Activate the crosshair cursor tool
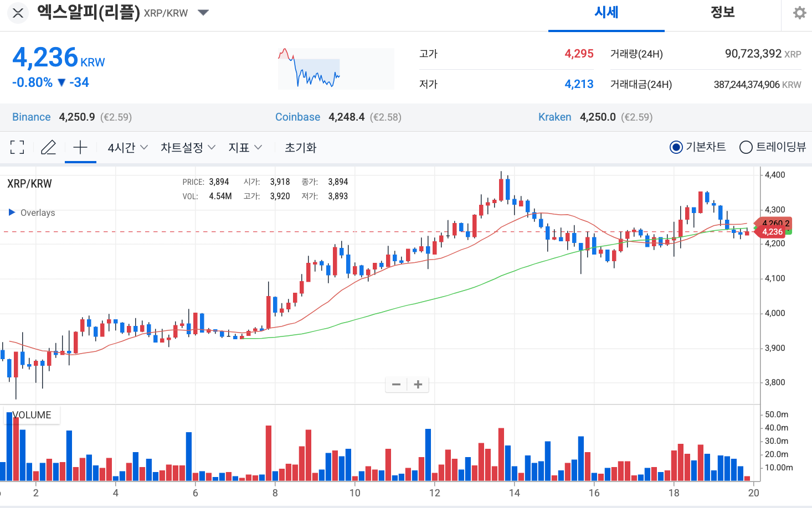812x508 pixels. [80, 147]
